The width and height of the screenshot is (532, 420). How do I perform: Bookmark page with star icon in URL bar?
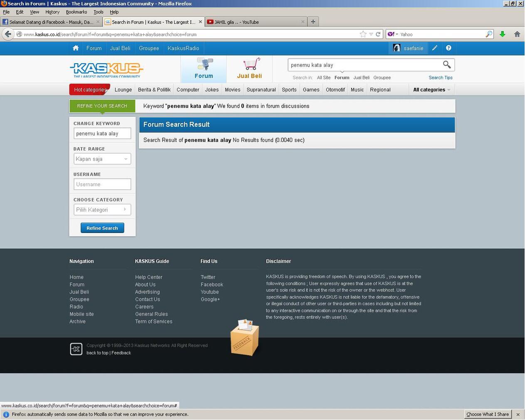pyautogui.click(x=363, y=34)
